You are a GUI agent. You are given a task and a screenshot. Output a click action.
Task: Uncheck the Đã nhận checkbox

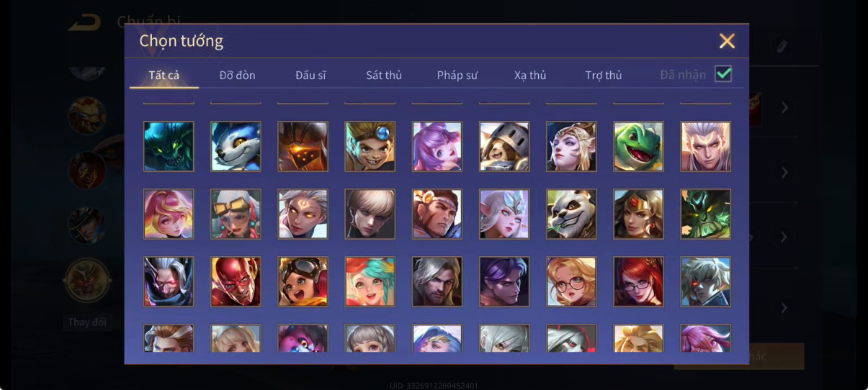tap(723, 73)
